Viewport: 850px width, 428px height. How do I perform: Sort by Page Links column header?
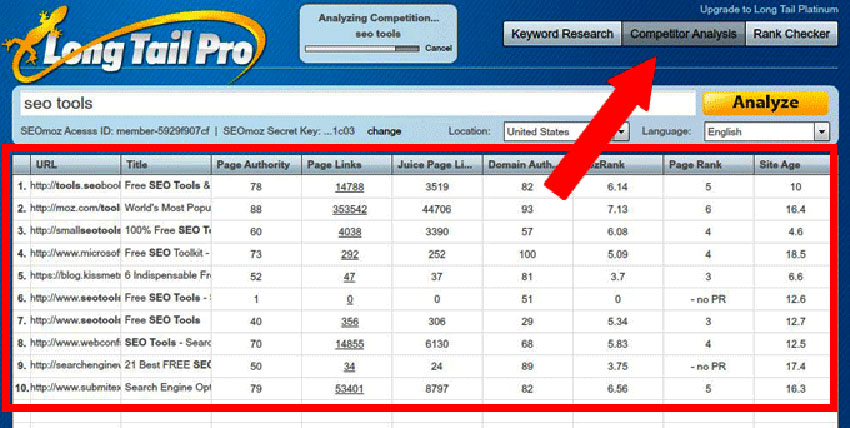click(347, 165)
